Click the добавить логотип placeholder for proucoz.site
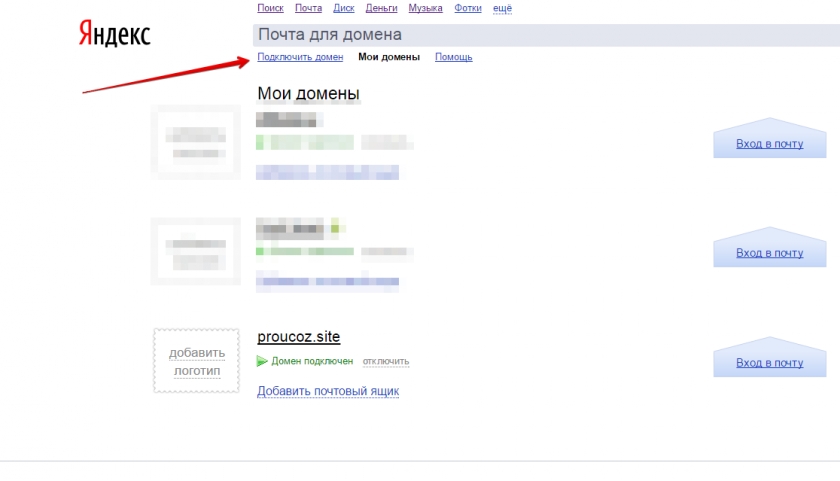The image size is (840, 481). click(197, 361)
